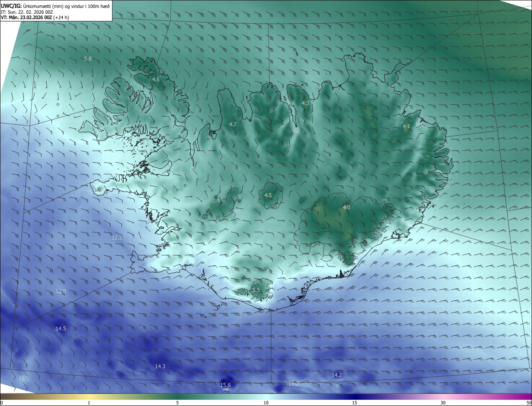Click the '50' tick label on the colour scale
Viewport: 532px width, 406px height.
pyautogui.click(x=529, y=403)
